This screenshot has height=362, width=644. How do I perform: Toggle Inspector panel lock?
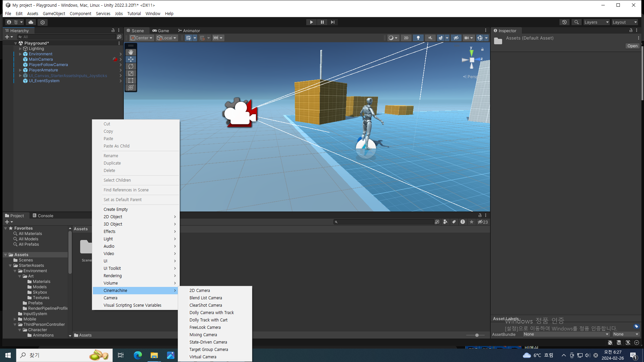[631, 31]
